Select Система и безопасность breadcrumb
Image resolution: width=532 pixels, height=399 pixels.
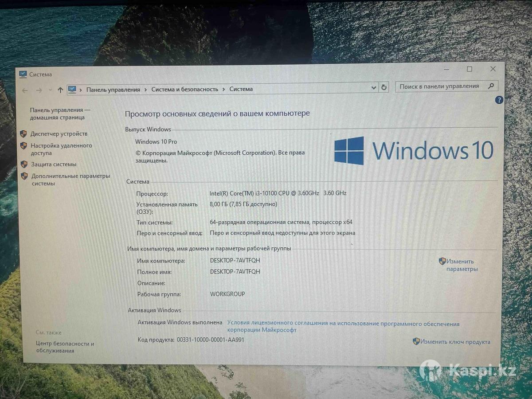coord(184,89)
